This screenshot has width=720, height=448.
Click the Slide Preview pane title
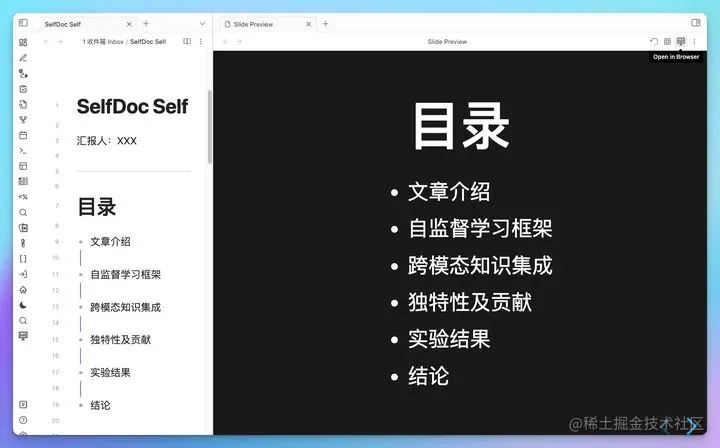(447, 42)
